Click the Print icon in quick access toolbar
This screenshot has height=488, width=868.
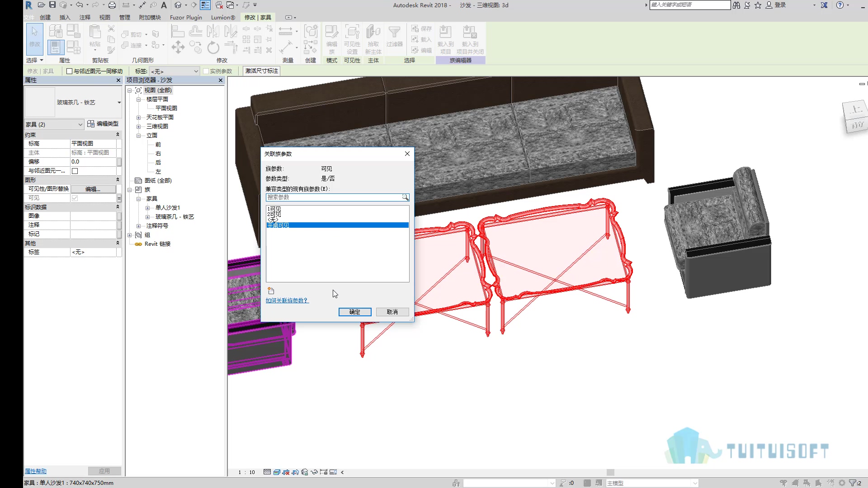coord(112,5)
